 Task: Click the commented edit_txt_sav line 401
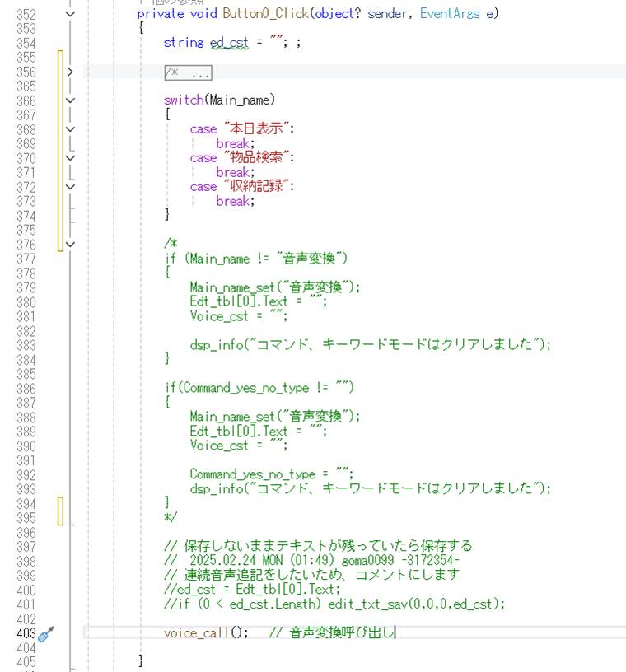coord(334,604)
